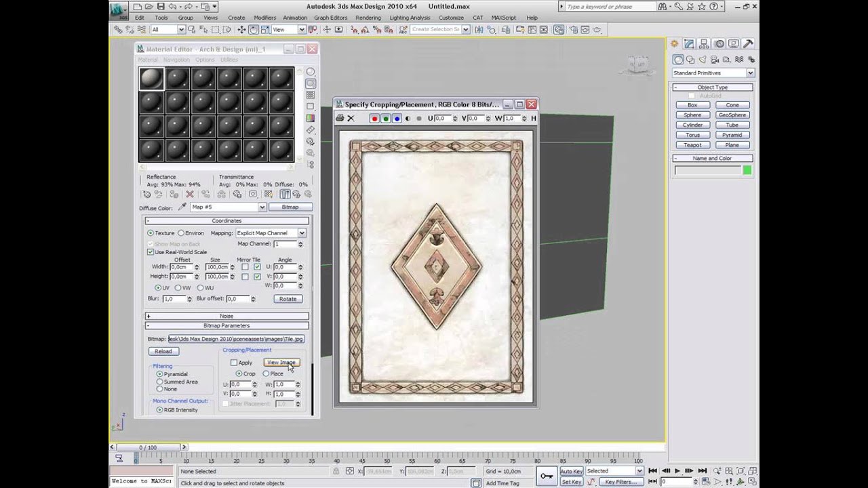Click Get Material icon

pyautogui.click(x=147, y=195)
